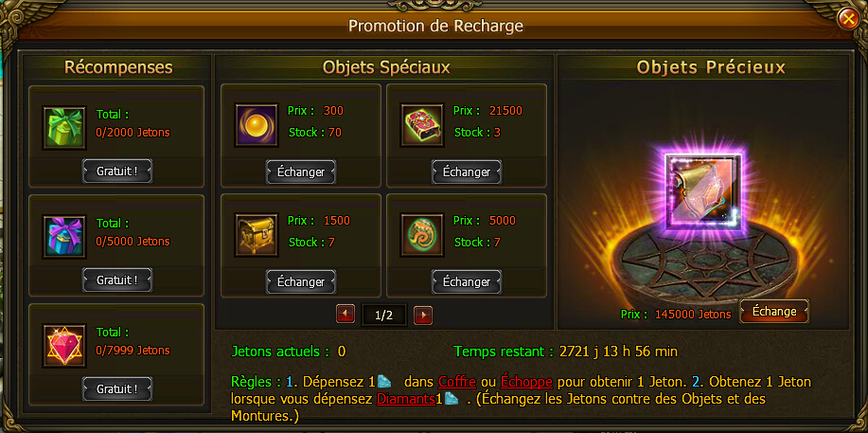
Task: Go to previous page of special items
Action: click(x=345, y=316)
